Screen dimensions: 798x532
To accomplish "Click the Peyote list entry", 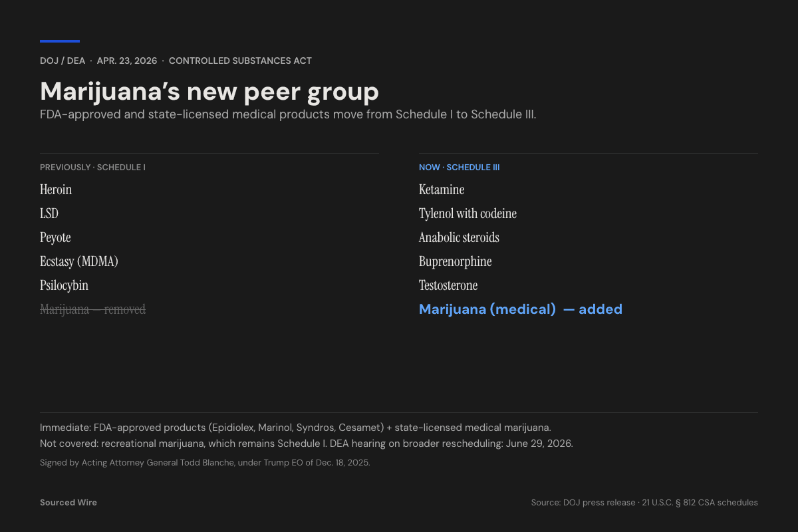I will 55,237.
